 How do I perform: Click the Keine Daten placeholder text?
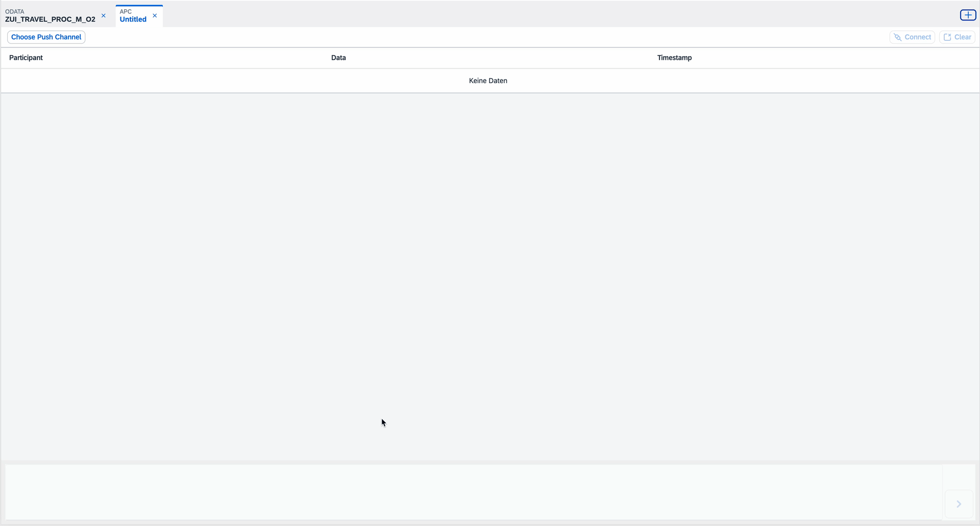(x=488, y=81)
